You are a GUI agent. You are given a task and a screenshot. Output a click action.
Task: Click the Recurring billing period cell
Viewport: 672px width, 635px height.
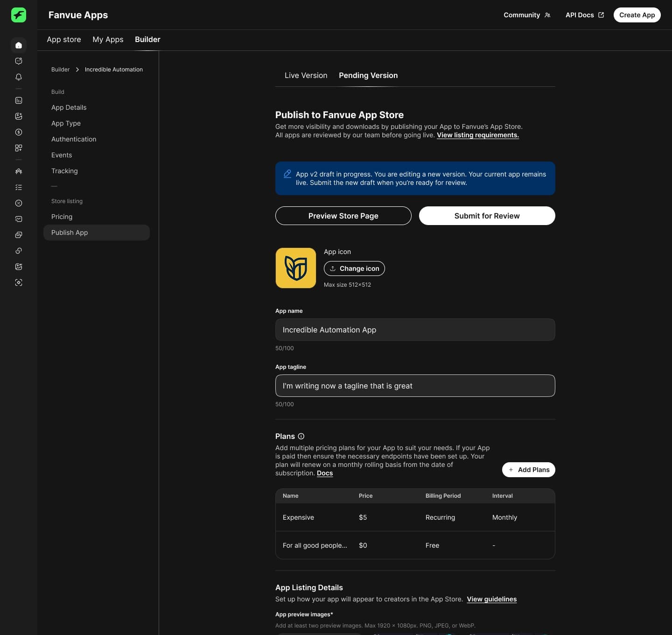point(440,517)
